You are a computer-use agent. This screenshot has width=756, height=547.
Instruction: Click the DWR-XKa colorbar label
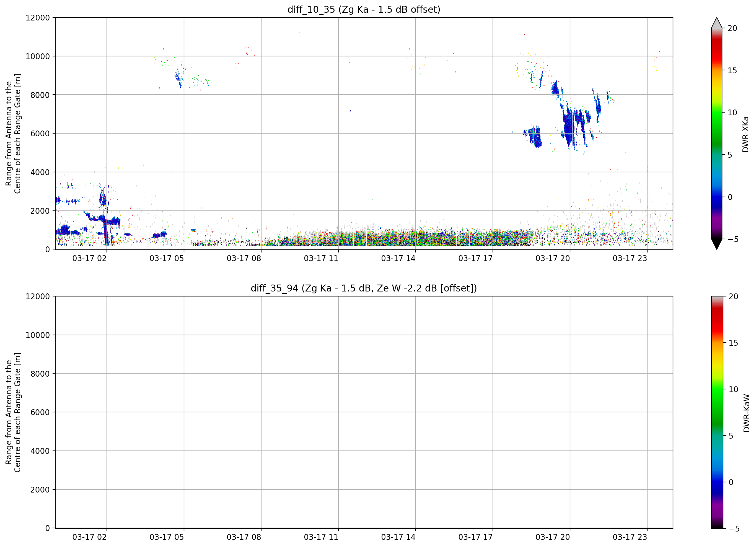(746, 134)
